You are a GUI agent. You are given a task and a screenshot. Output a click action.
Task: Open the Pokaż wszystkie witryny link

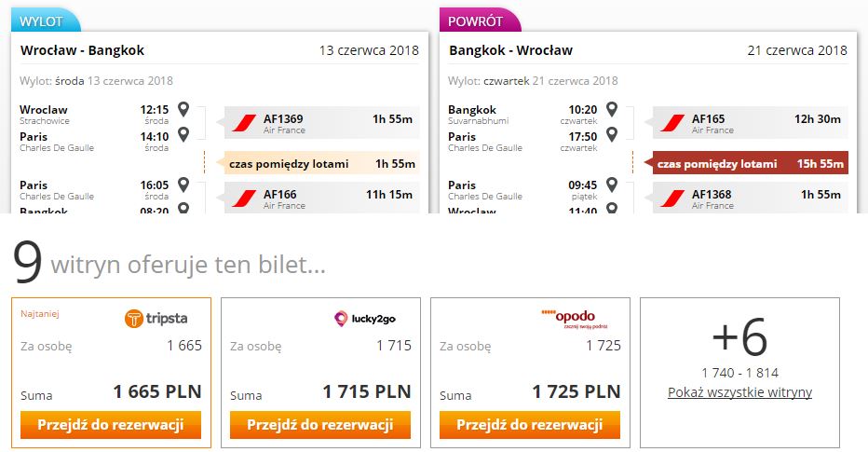pos(739,392)
